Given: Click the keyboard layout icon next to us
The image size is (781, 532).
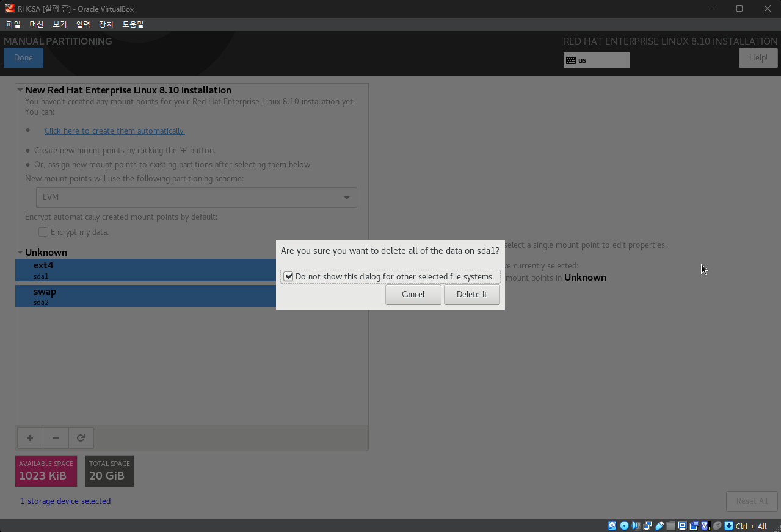Looking at the screenshot, I should tap(571, 60).
